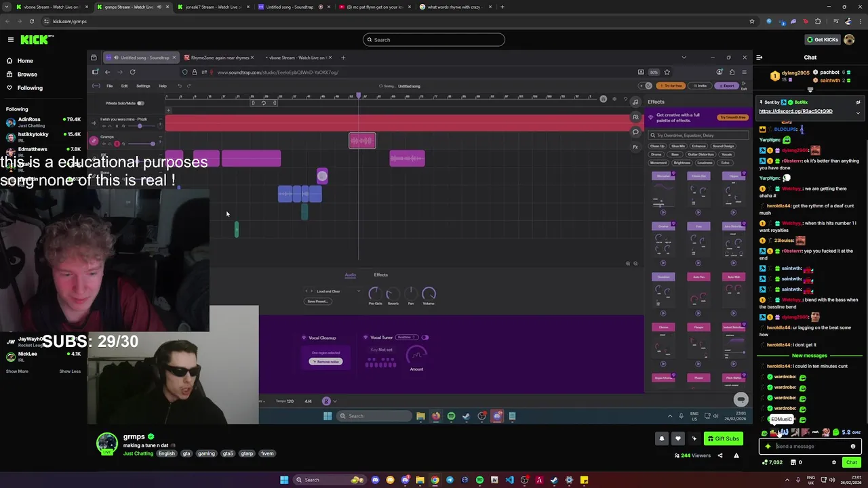Click Spotify icon in Windows taskbar

pyautogui.click(x=479, y=480)
